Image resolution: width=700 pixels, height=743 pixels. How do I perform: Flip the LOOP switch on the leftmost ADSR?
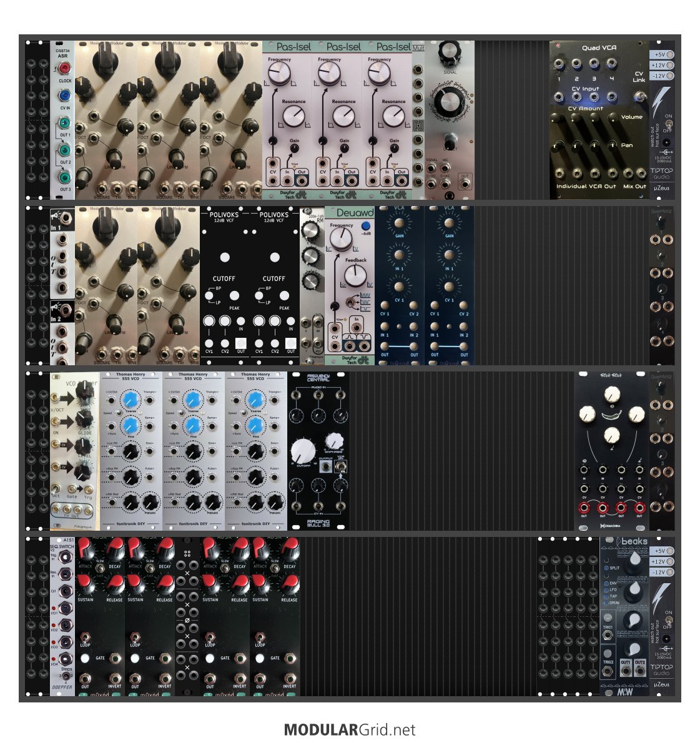coord(86,637)
